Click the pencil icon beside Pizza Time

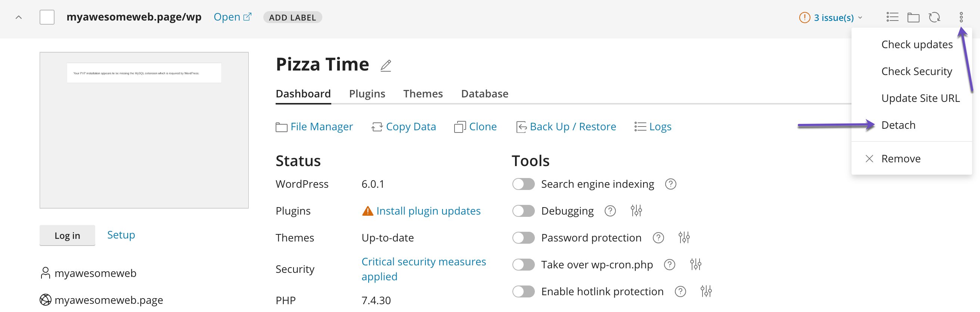click(385, 65)
